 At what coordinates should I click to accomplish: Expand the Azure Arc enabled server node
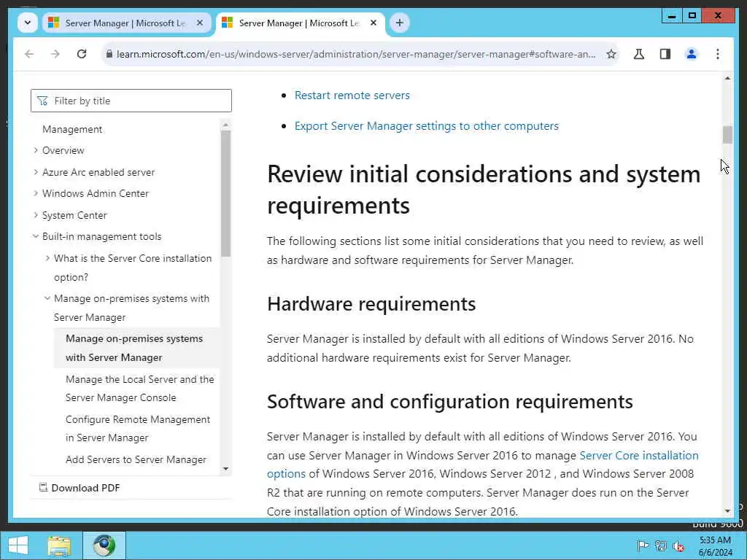click(36, 172)
